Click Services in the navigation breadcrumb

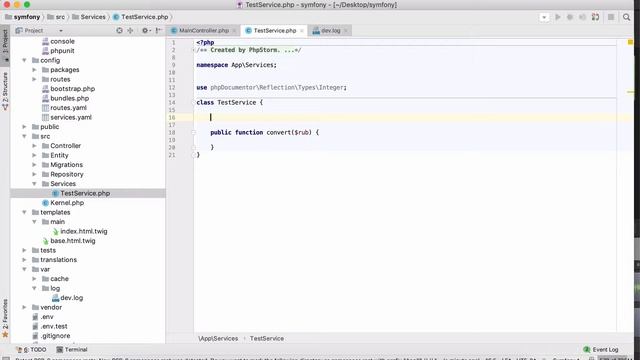(93, 17)
